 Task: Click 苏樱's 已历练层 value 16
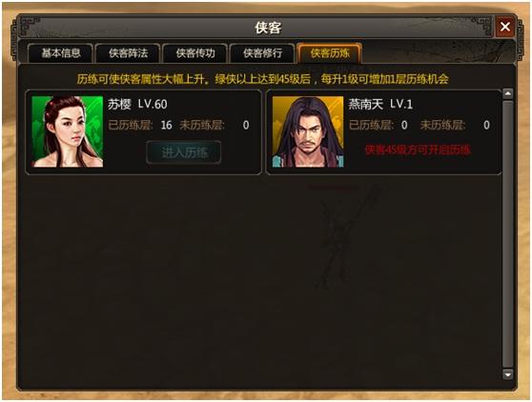coord(166,125)
